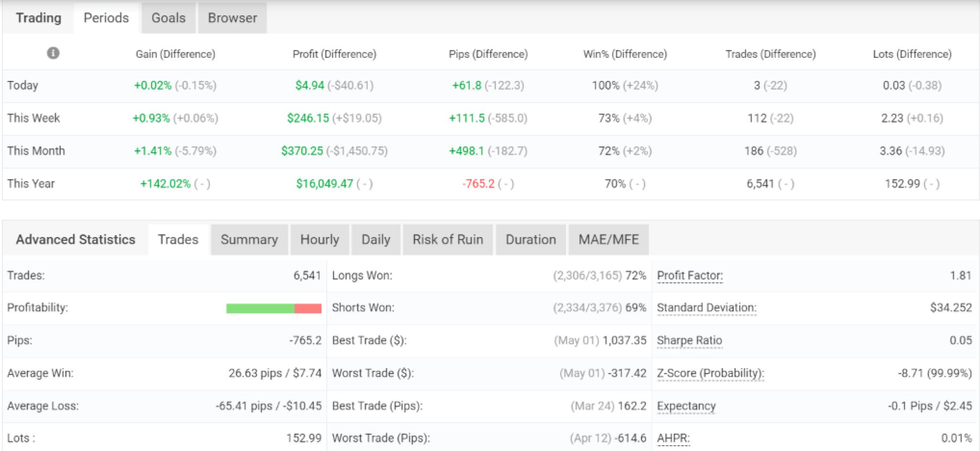Open the Summary statistics tab

pos(249,239)
